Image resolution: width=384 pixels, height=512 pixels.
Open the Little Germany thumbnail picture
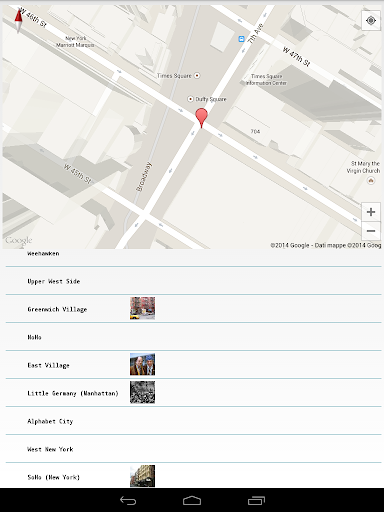pos(142,392)
